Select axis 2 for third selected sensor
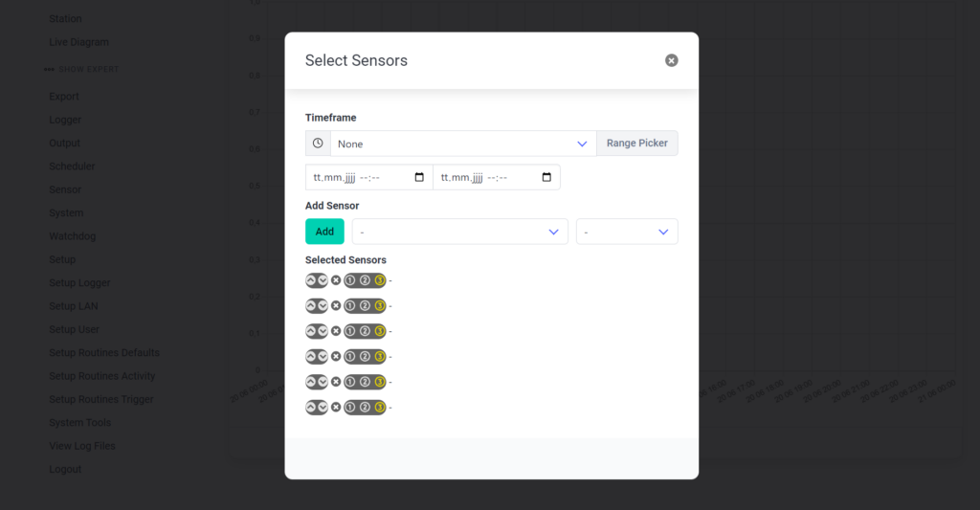980x510 pixels. pos(365,331)
